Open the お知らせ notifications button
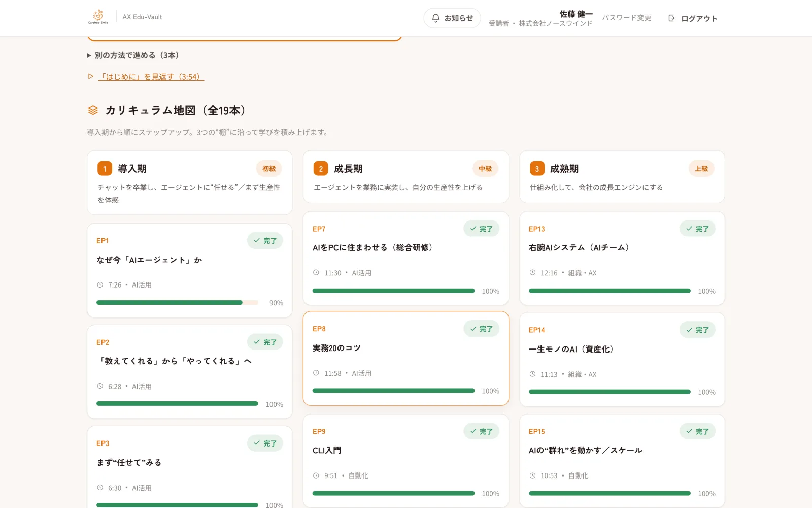The image size is (812, 508). tap(452, 18)
